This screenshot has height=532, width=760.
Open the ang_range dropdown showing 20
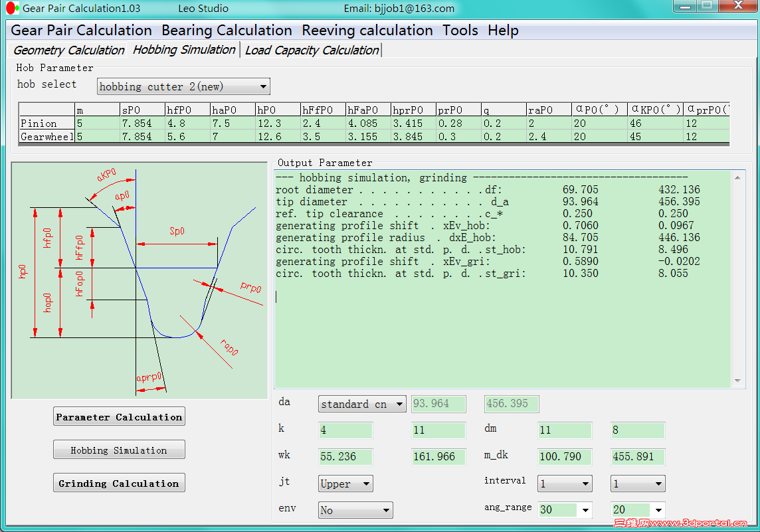coord(658,509)
